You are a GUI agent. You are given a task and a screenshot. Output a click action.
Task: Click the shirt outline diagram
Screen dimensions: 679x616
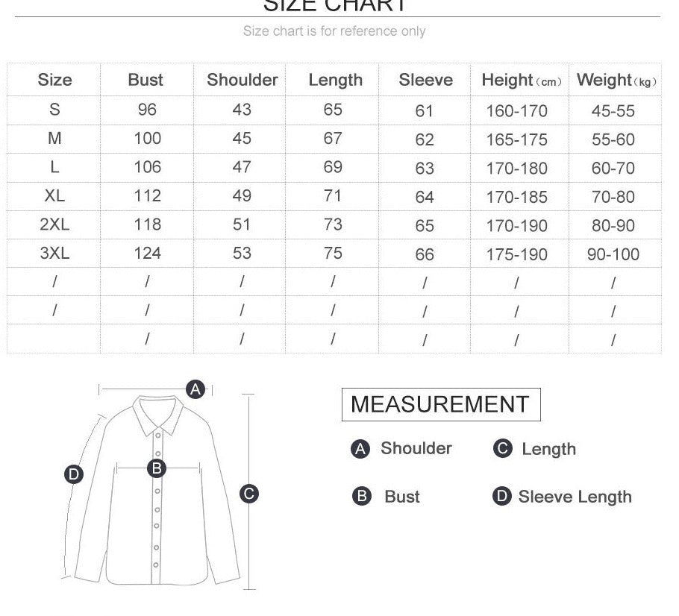(x=157, y=522)
